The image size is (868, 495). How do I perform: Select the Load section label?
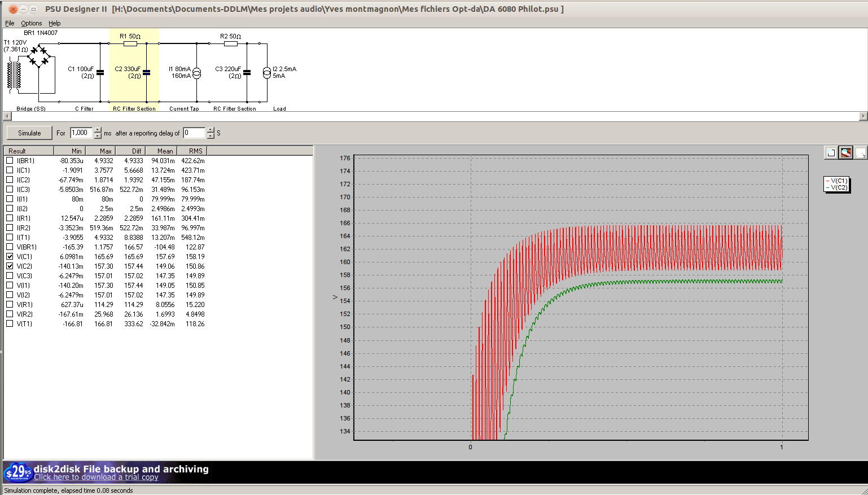point(279,108)
